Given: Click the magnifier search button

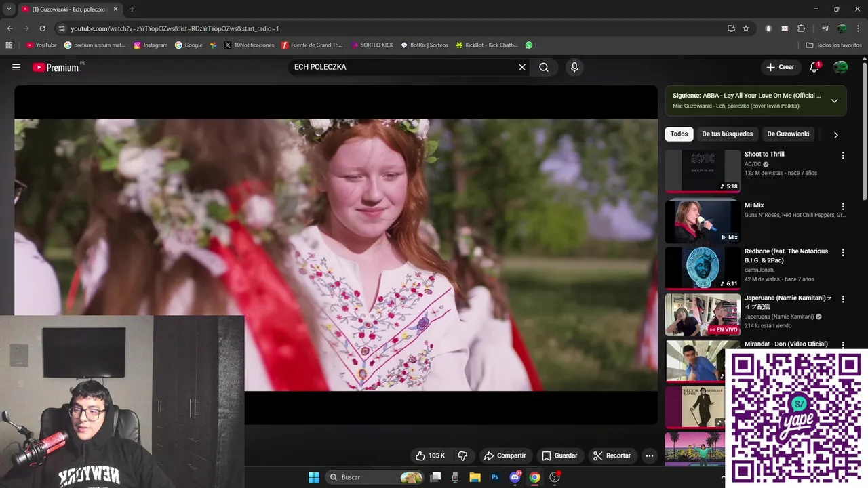Looking at the screenshot, I should 544,67.
